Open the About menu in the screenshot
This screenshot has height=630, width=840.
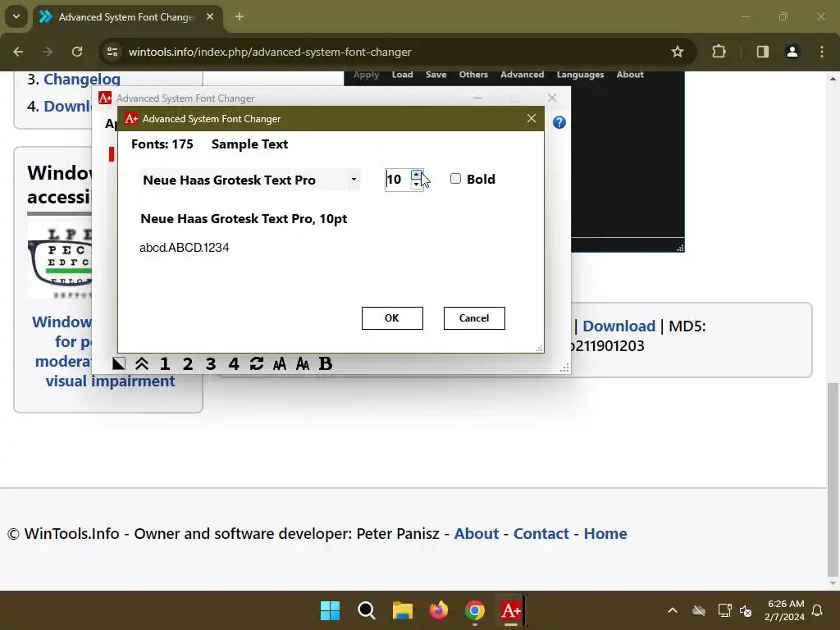coord(630,75)
